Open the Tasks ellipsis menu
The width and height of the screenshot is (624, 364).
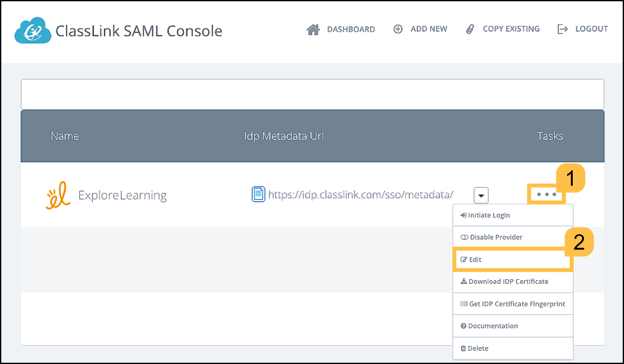(x=546, y=194)
